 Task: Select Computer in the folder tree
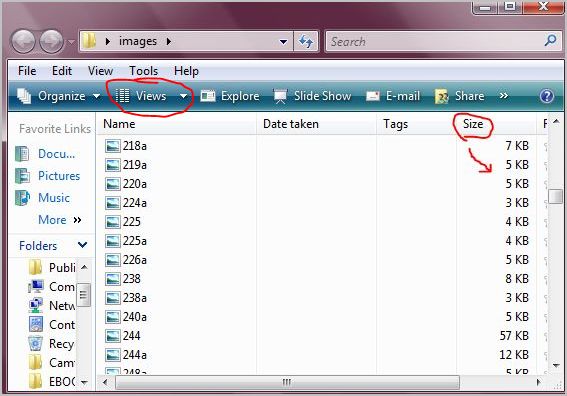point(52,287)
